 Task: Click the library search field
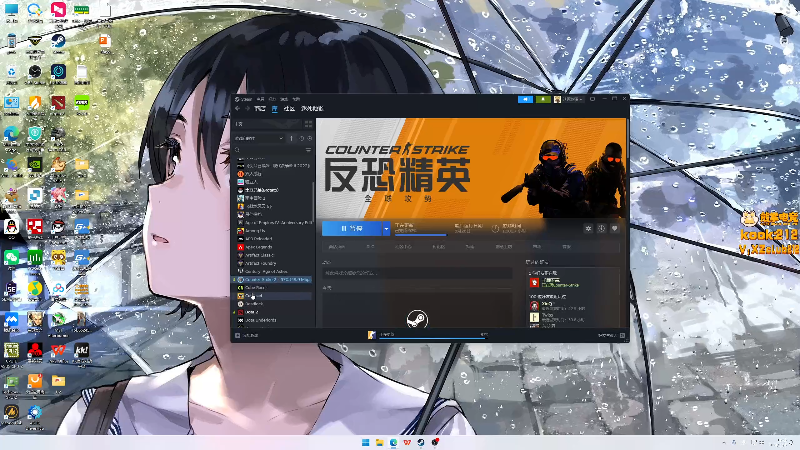coord(269,150)
